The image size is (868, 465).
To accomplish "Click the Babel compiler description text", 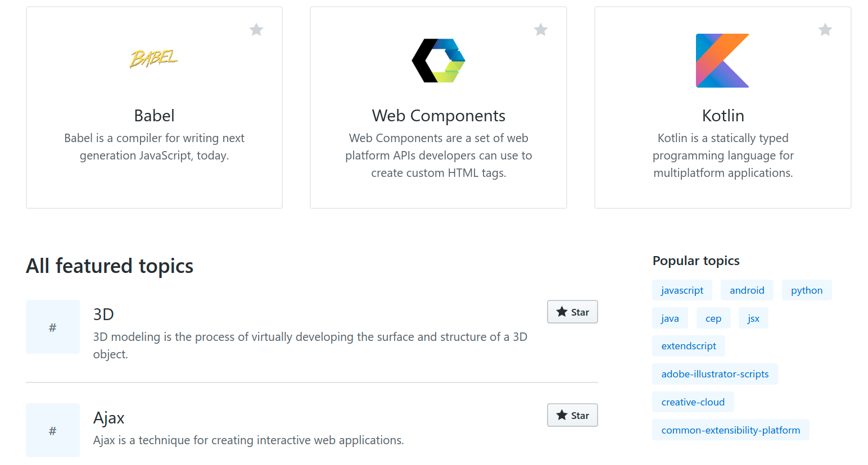I will (154, 147).
